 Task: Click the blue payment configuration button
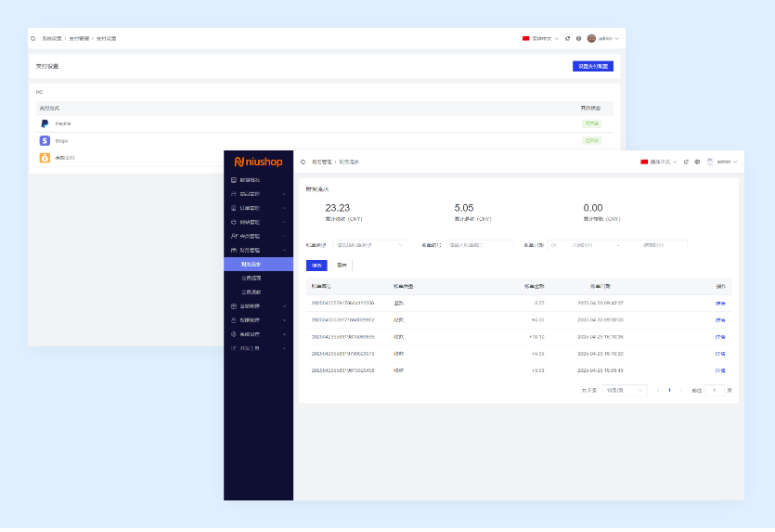592,66
